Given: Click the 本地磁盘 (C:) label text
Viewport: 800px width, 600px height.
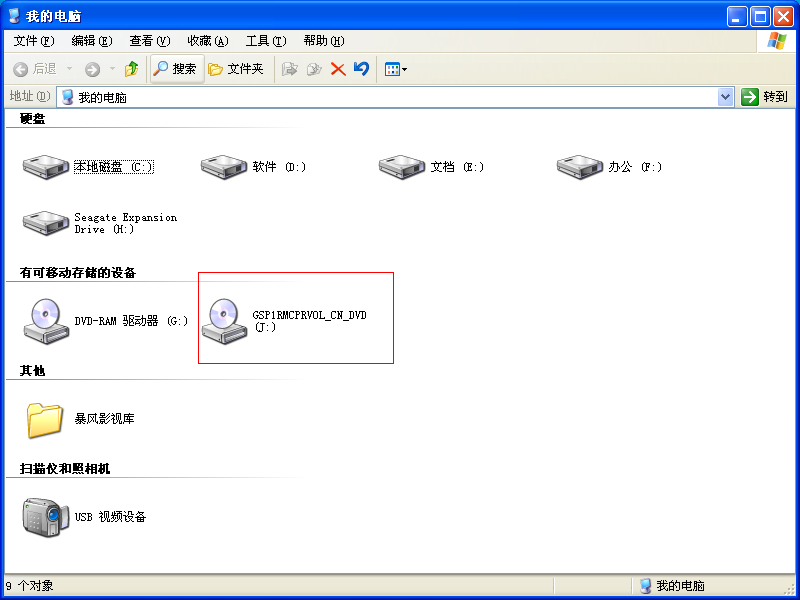Looking at the screenshot, I should click(x=114, y=167).
